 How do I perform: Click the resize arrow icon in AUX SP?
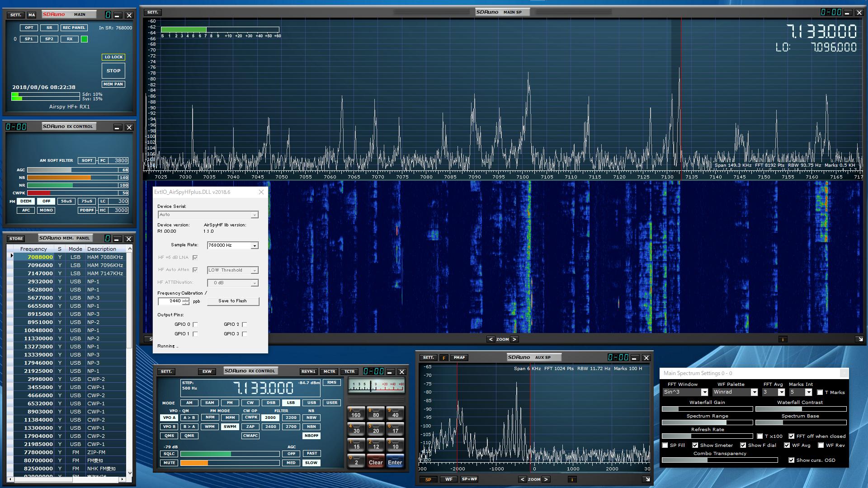tap(646, 479)
